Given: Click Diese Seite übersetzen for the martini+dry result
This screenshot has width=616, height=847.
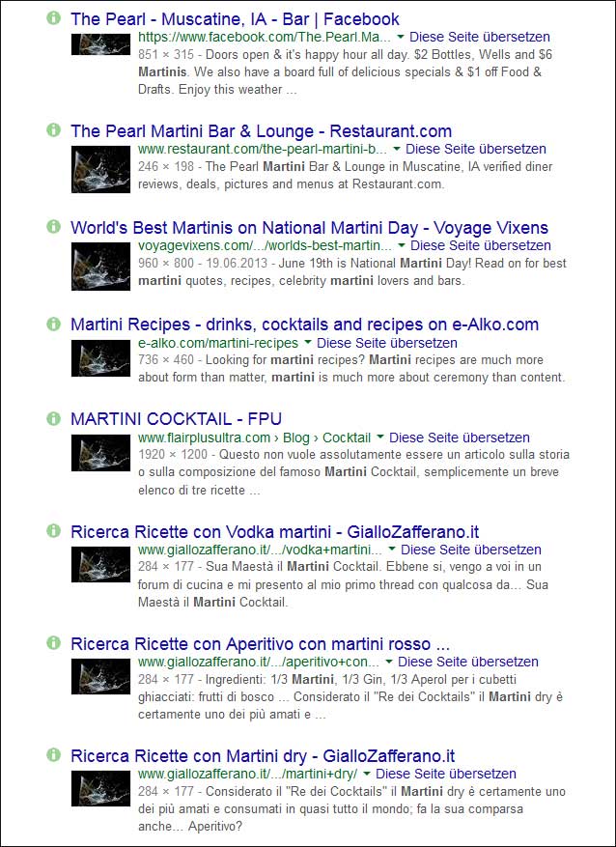Looking at the screenshot, I should (446, 774).
